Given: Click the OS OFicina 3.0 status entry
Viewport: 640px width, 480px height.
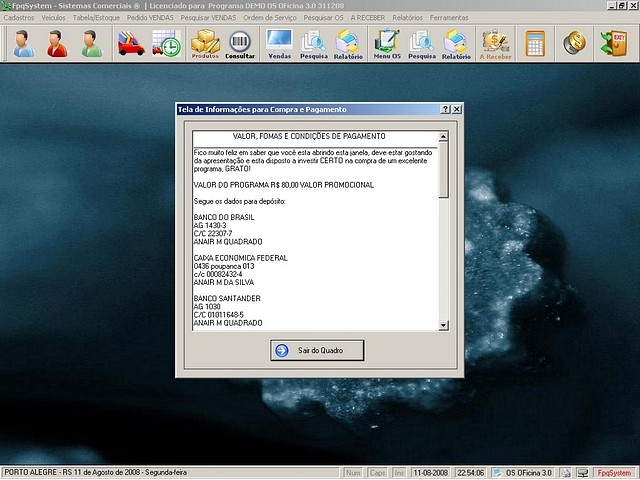Looking at the screenshot, I should tap(523, 473).
